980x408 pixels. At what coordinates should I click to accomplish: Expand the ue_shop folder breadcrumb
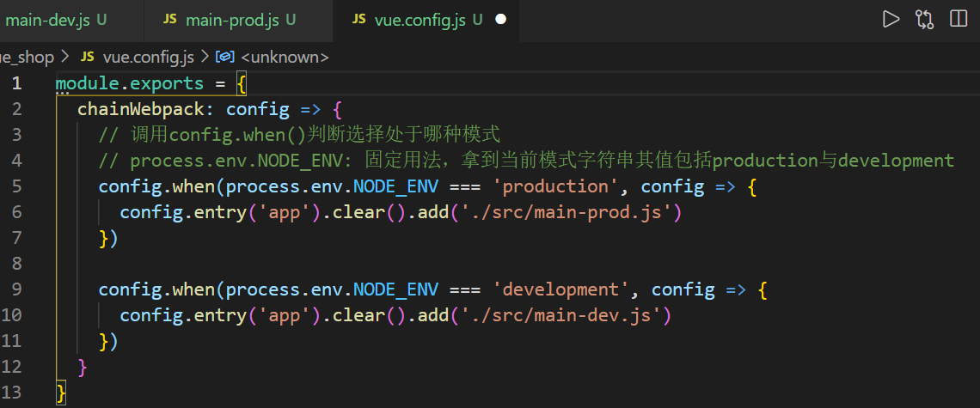coord(26,57)
